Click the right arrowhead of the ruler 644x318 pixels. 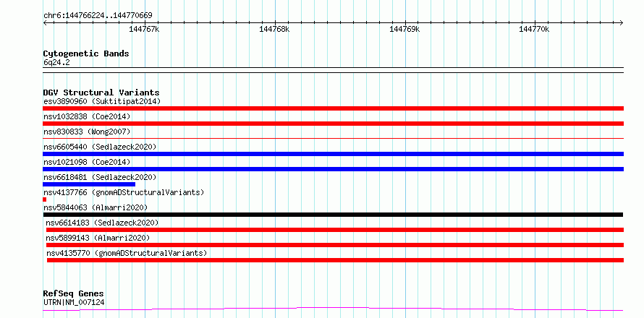(622, 22)
